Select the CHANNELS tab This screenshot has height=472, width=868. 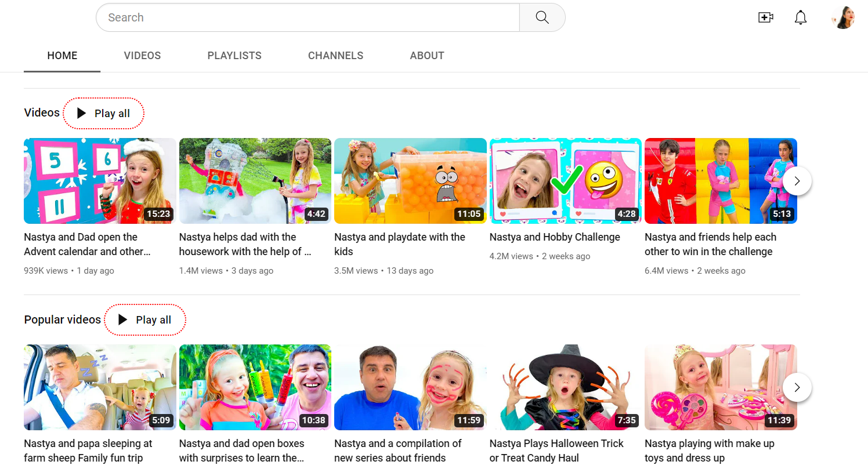coord(335,55)
